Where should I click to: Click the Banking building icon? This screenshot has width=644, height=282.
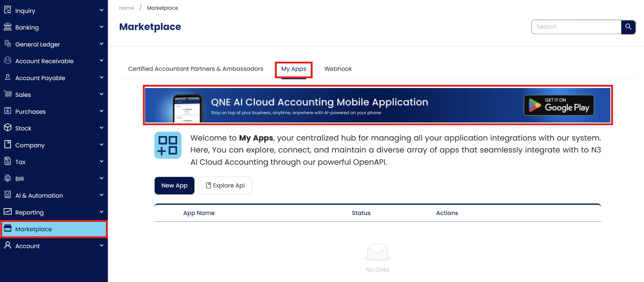8,27
